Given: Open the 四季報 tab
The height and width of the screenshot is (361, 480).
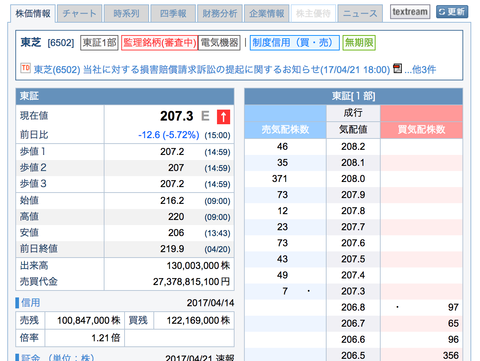Looking at the screenshot, I should pos(173,14).
